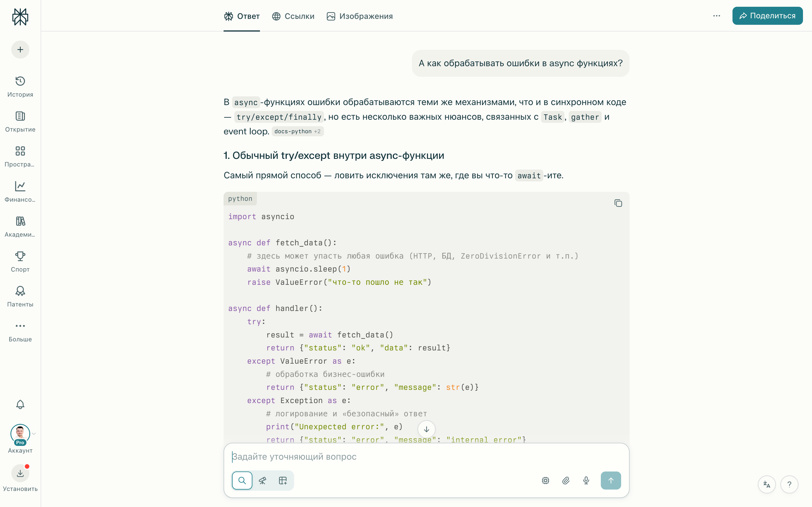Switch to the Ссылки tab
Image resolution: width=812 pixels, height=507 pixels.
click(293, 16)
